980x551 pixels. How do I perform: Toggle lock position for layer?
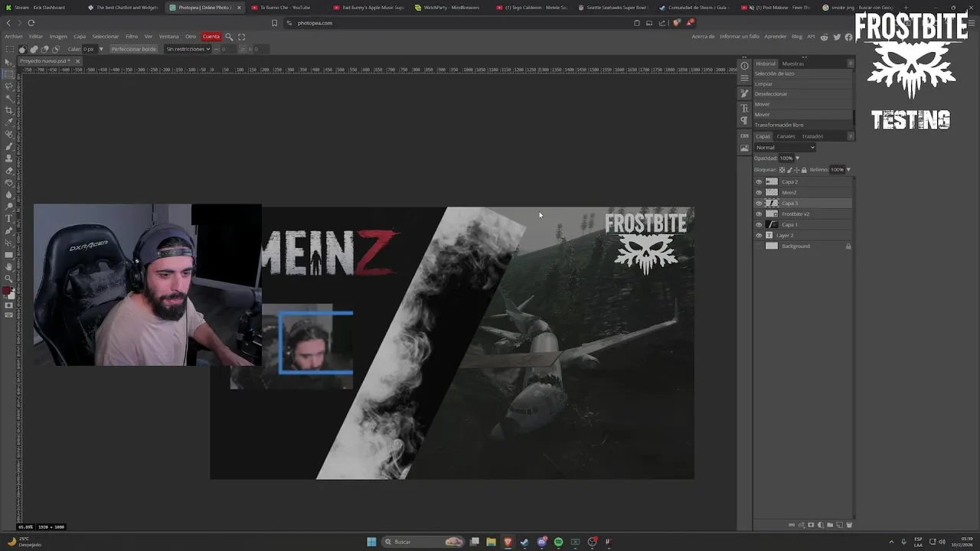pos(796,170)
